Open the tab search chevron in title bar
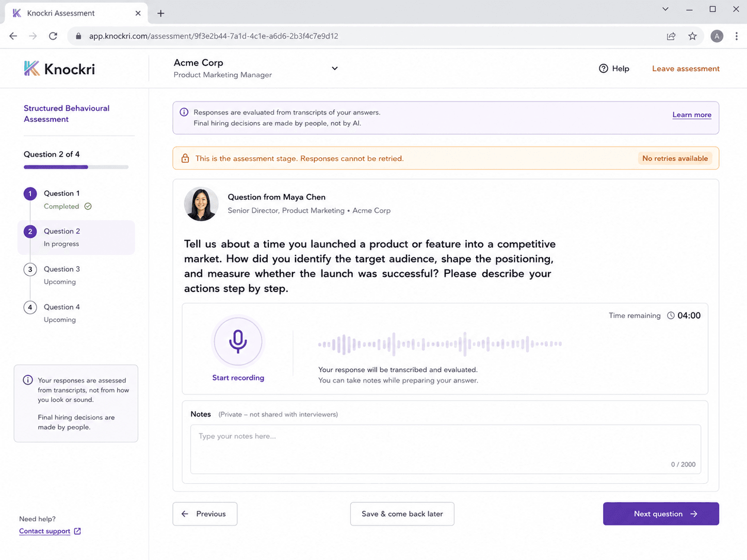Viewport: 747px width, 560px height. pos(665,9)
